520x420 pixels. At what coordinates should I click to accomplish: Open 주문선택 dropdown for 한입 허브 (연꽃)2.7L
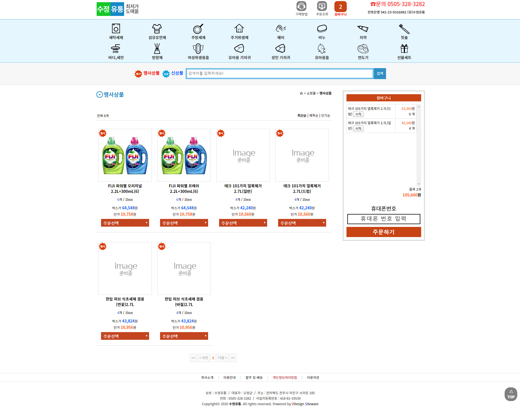pos(125,336)
